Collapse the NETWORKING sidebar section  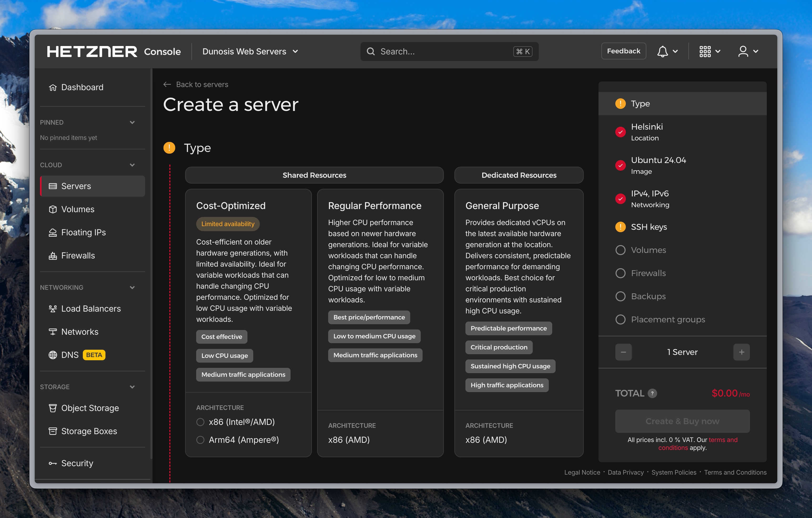pyautogui.click(x=132, y=287)
